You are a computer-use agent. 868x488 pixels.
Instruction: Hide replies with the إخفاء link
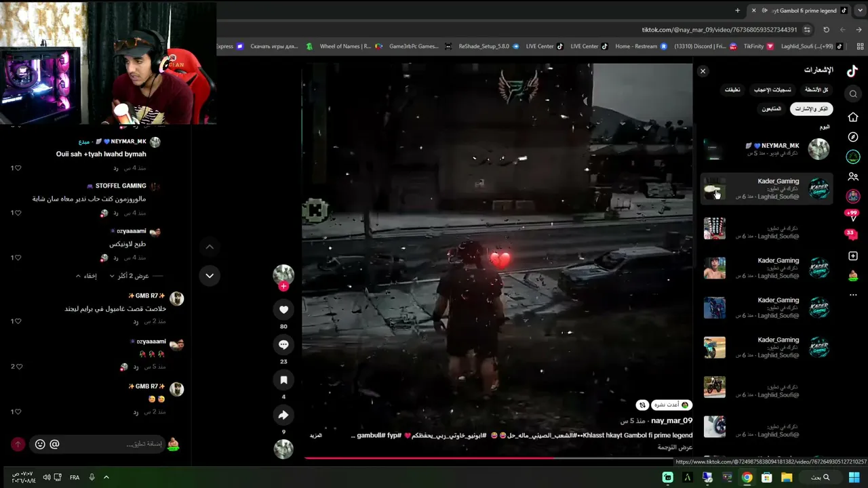tap(87, 276)
